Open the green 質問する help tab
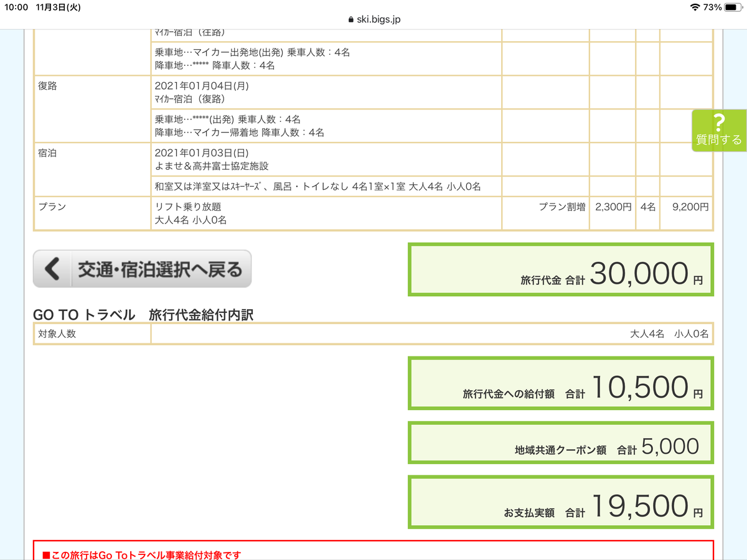Image resolution: width=747 pixels, height=560 pixels. click(x=719, y=130)
